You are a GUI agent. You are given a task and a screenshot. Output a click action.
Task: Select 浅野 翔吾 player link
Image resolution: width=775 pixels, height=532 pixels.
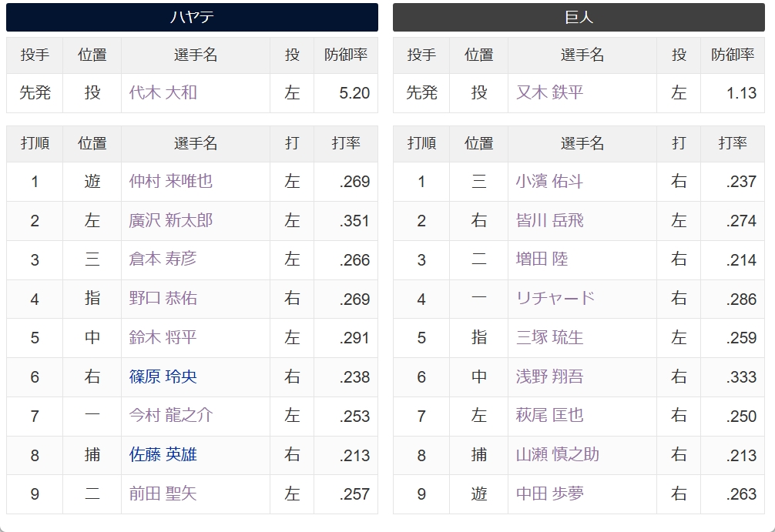(x=549, y=377)
